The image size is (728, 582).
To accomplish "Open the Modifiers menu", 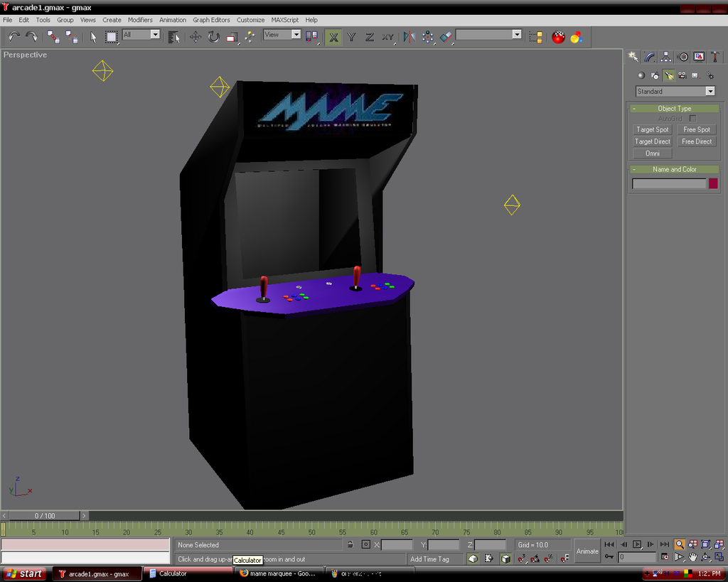I will (140, 20).
